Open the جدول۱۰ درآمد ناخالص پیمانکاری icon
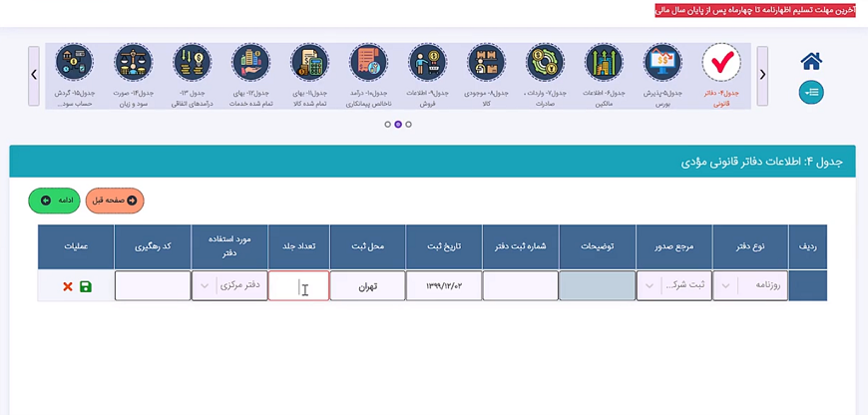The height and width of the screenshot is (415, 868). [x=369, y=63]
